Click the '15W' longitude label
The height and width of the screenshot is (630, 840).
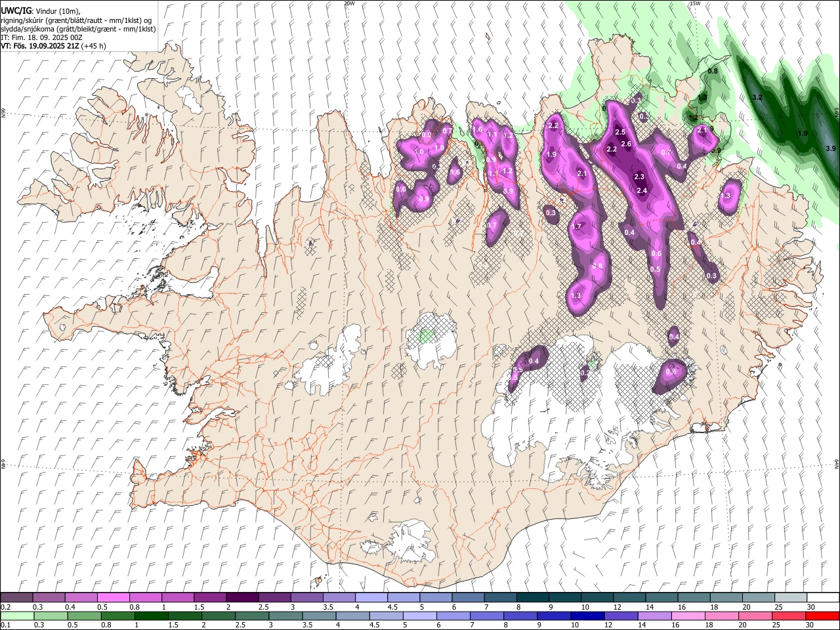tap(695, 3)
